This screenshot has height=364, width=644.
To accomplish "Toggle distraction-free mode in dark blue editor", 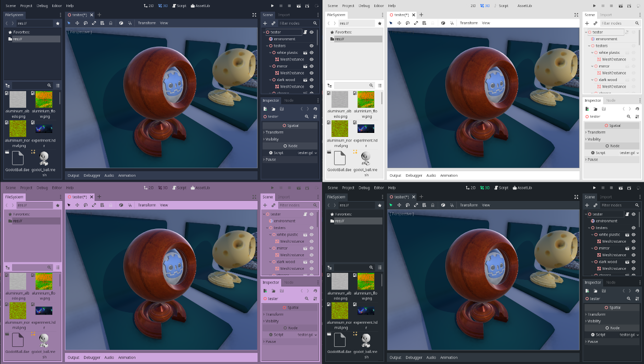I will 254,15.
